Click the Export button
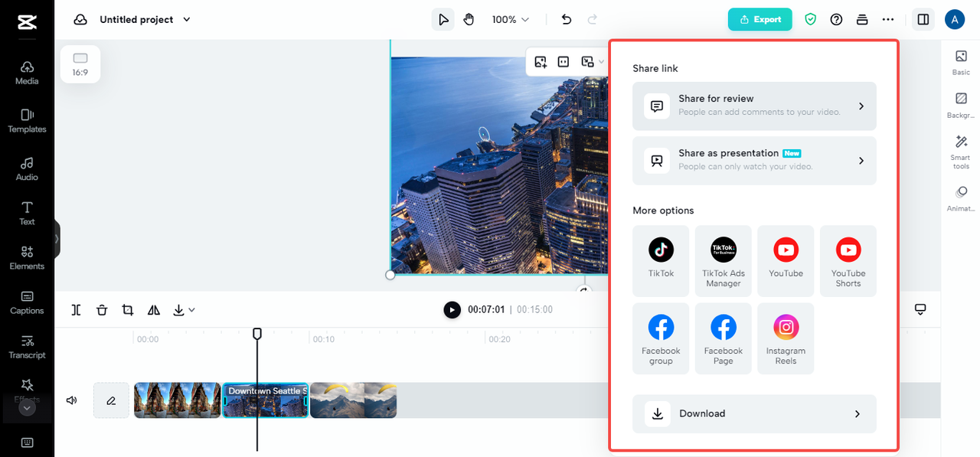 coord(759,19)
